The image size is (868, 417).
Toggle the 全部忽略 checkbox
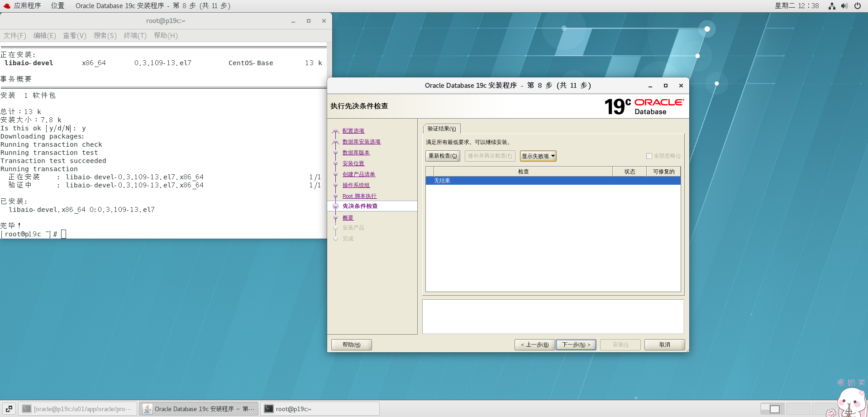(649, 156)
